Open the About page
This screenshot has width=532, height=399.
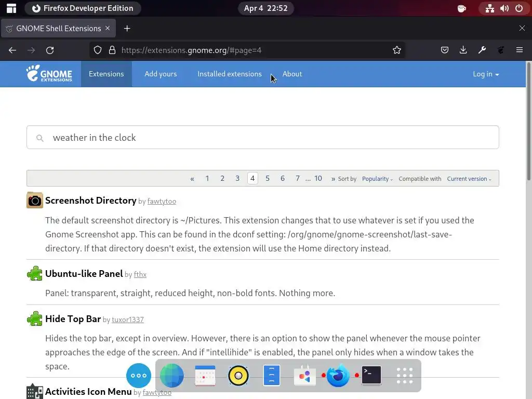(292, 74)
